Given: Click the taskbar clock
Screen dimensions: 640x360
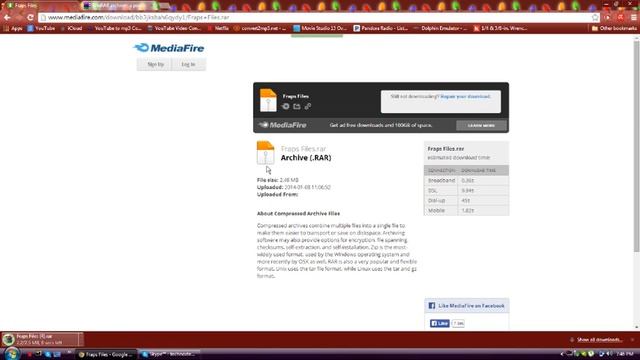Looking at the screenshot, I should pos(624,354).
